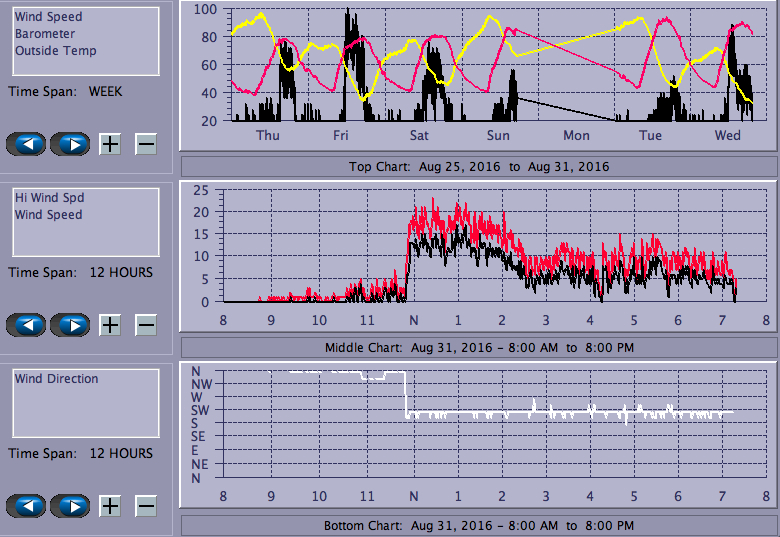Click the Middle Chart time range caption
This screenshot has width=780, height=537.
click(478, 347)
